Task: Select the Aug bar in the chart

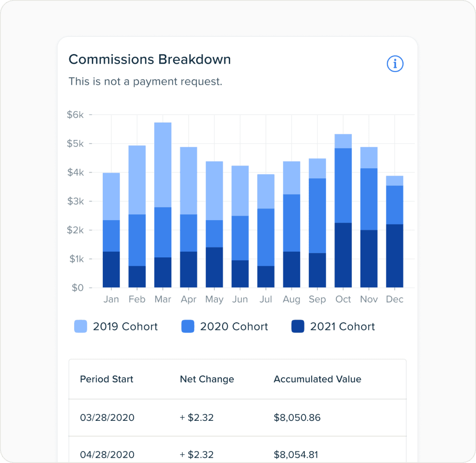Action: coord(292,224)
